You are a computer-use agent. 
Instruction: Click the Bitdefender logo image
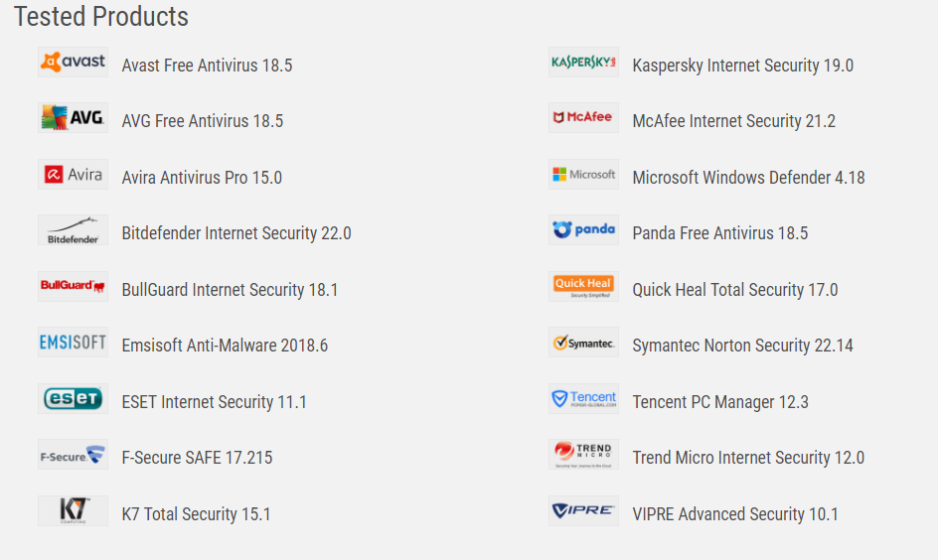[x=73, y=230]
